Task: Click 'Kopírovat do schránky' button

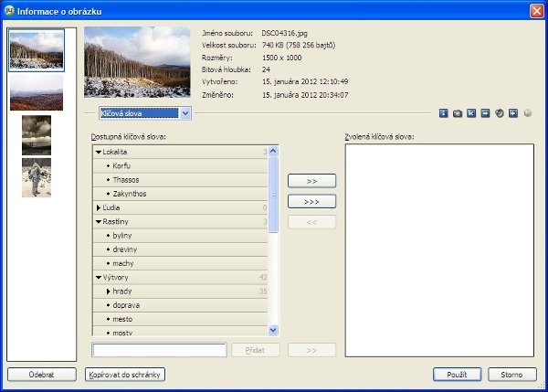Action: 125,375
